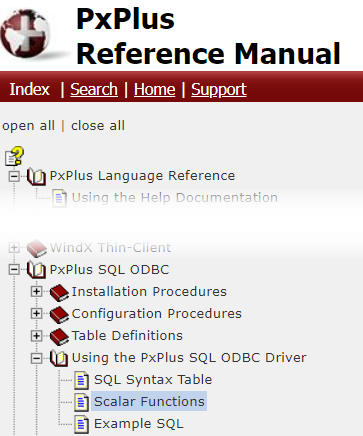This screenshot has height=436, width=363.
Task: Click the page icon beside Example SQL
Action: [x=81, y=424]
